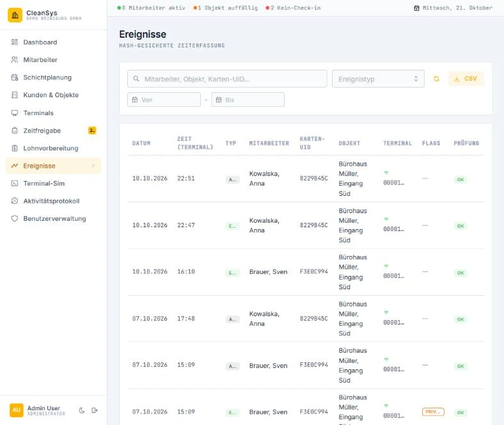Image resolution: width=504 pixels, height=425 pixels.
Task: Open the Aktivitätsprotokoll page
Action: (x=53, y=201)
